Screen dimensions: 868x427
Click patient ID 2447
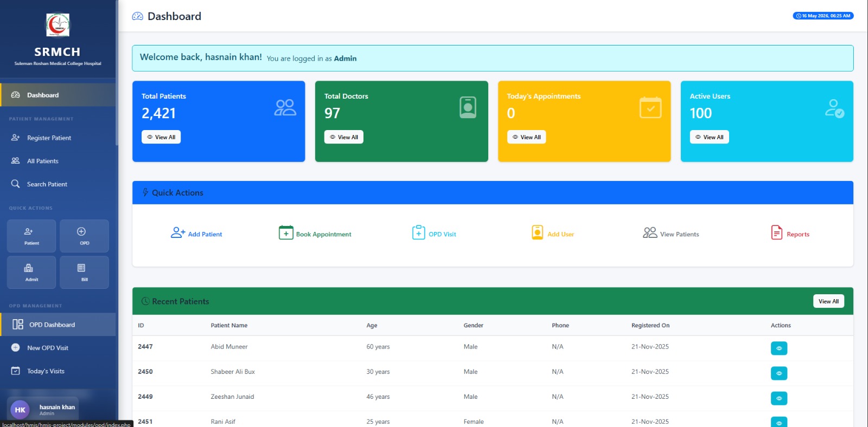pyautogui.click(x=145, y=347)
